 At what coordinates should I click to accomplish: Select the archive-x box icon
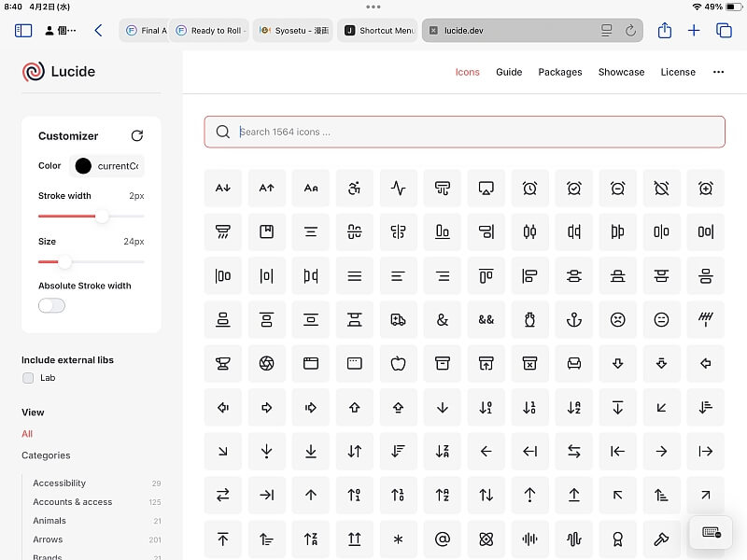click(x=529, y=363)
